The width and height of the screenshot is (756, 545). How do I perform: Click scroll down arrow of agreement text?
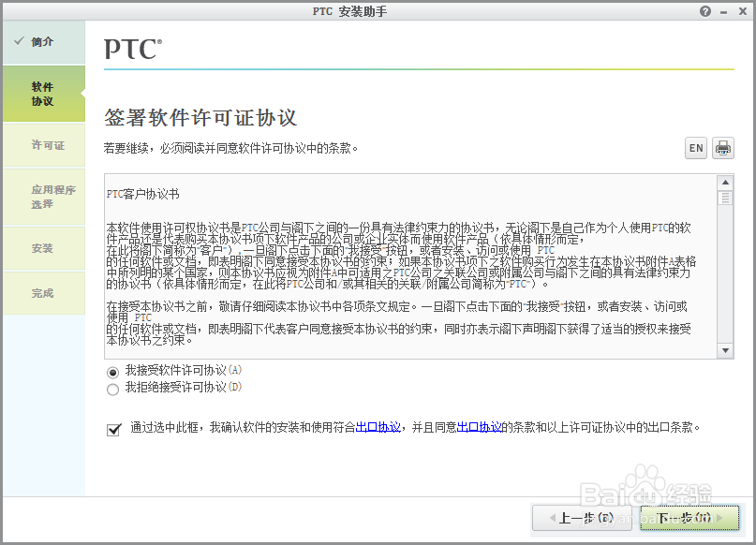725,351
